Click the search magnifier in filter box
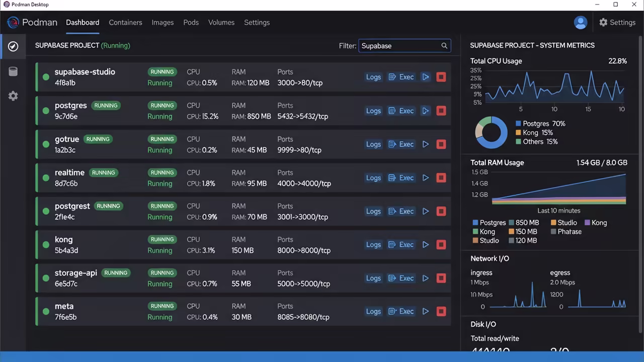Screen dimensions: 644x362 click(444, 46)
